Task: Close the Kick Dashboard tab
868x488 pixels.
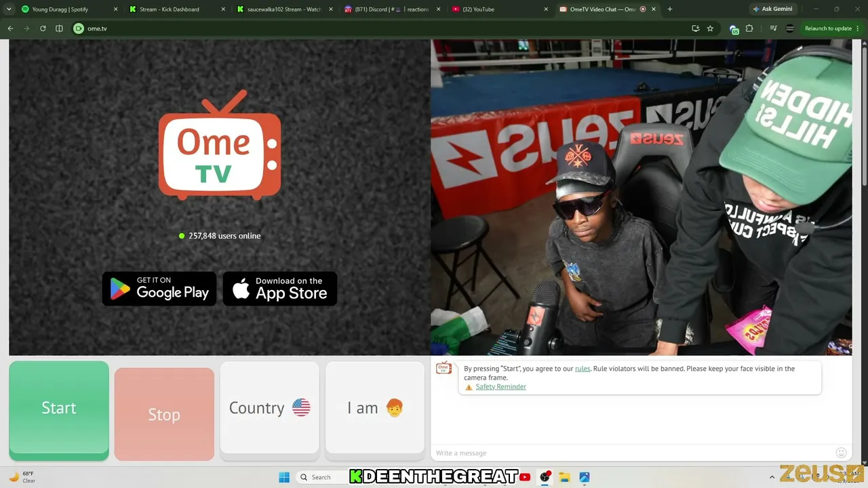Action: click(x=223, y=9)
